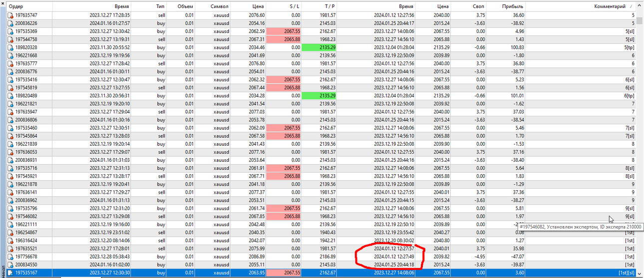Click the order icon beside order 196221839
Screen dimensions: 644x278
[x=10, y=144]
